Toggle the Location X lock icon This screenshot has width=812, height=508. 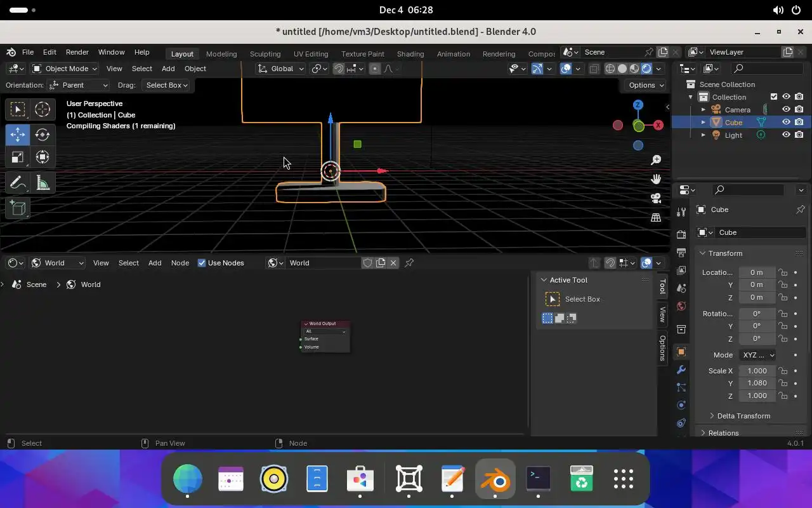[x=783, y=272]
